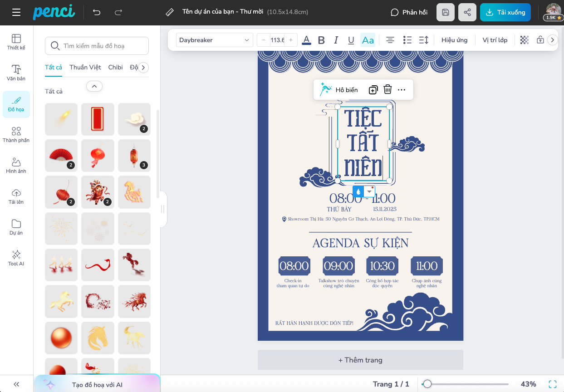The image size is (564, 392).
Task: Toggle underline text formatting
Action: [x=351, y=40]
